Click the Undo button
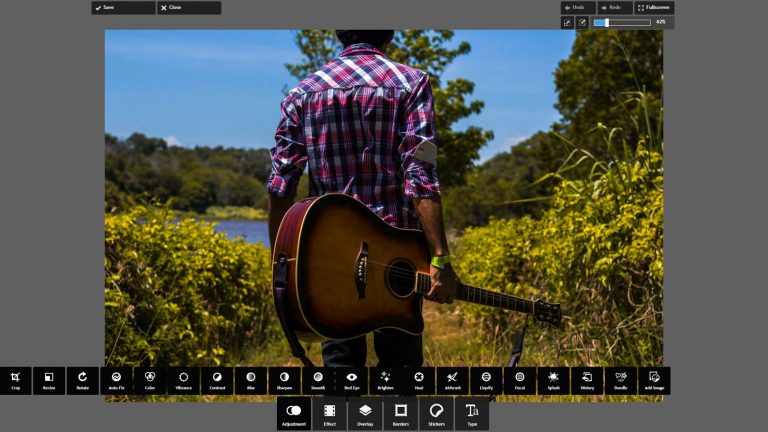Screen dimensions: 768x432 [578, 7]
